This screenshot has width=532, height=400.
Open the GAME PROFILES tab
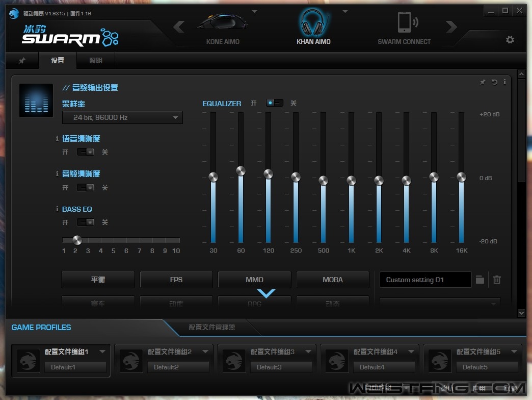click(41, 328)
